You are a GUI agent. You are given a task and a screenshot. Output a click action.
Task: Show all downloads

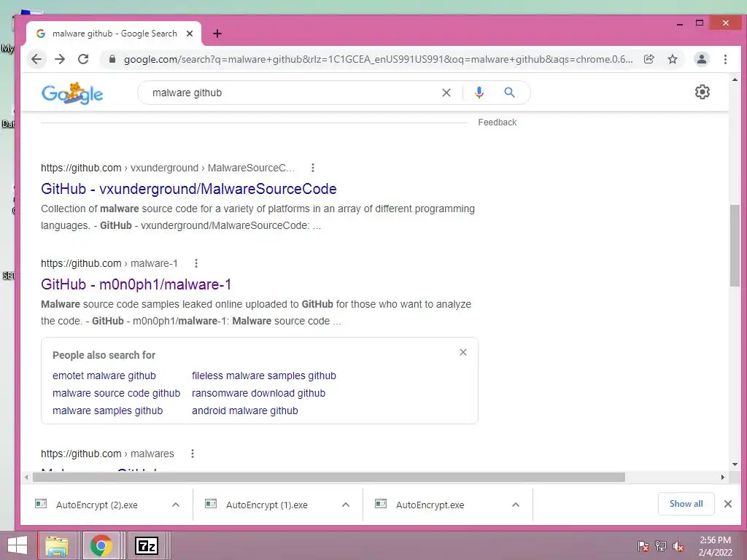[686, 504]
